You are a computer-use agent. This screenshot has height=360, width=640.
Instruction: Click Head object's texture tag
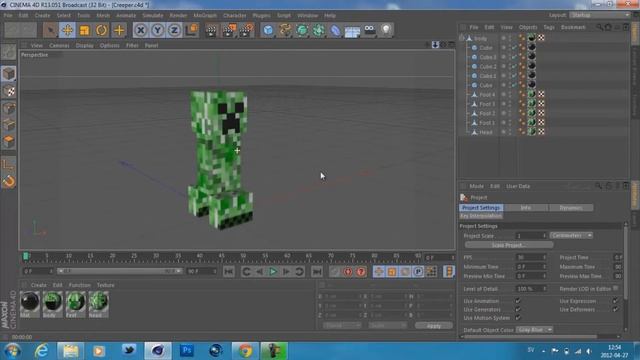tap(541, 132)
